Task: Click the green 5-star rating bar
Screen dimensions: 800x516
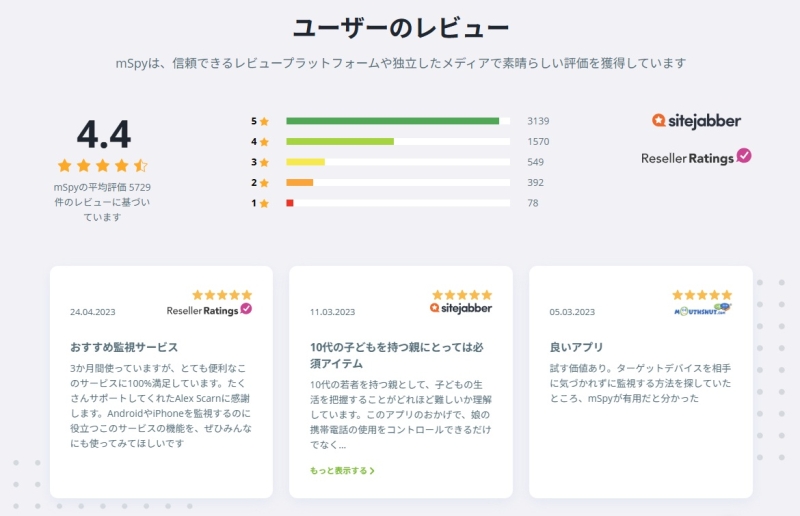Action: 392,121
